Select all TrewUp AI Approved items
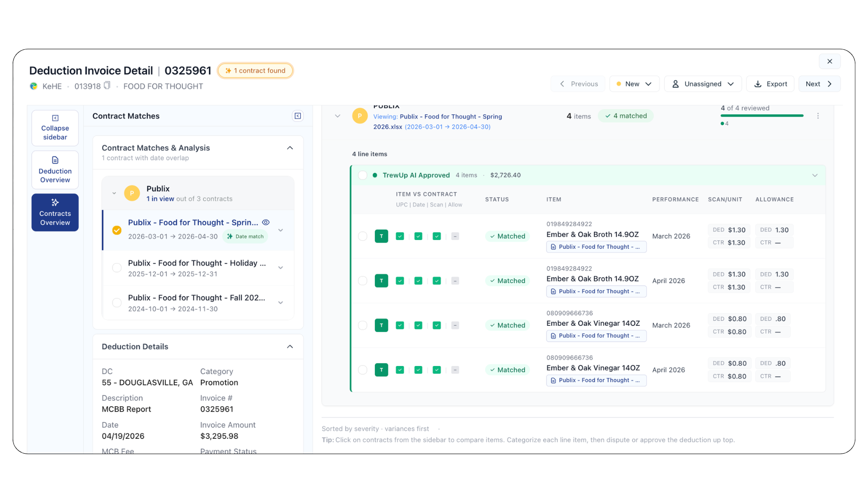868x488 pixels. pyautogui.click(x=363, y=175)
